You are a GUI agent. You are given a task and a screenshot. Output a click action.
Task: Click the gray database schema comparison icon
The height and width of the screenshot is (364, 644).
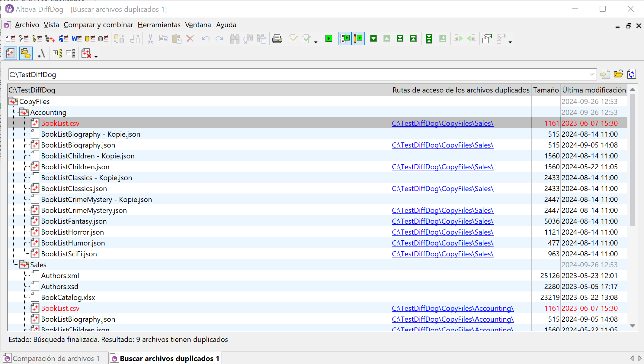pyautogui.click(x=103, y=39)
